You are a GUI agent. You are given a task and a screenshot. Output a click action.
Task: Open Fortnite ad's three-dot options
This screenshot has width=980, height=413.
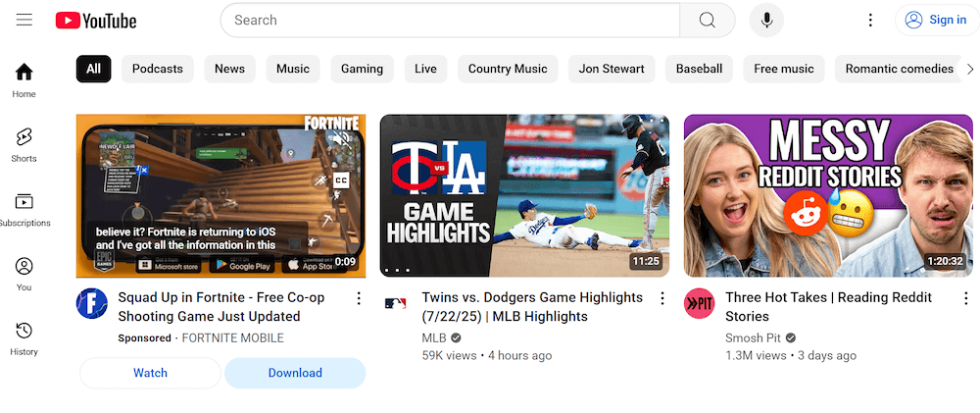[x=359, y=298]
